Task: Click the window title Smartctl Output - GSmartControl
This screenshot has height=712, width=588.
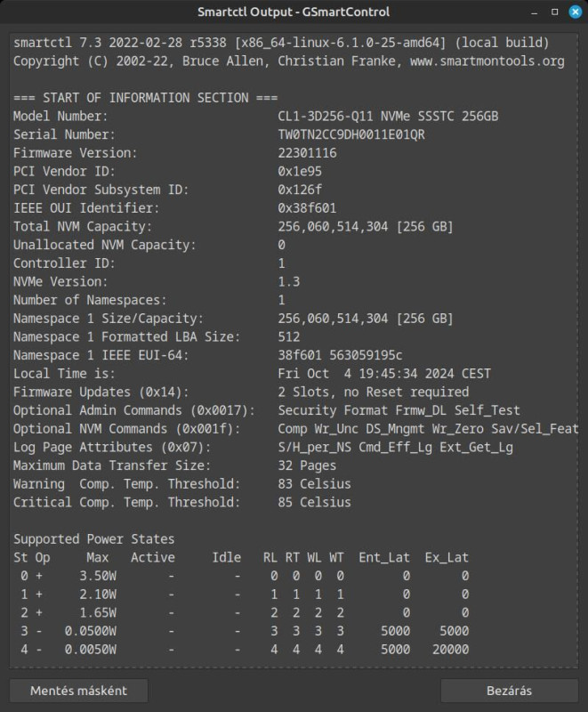Action: [x=294, y=12]
